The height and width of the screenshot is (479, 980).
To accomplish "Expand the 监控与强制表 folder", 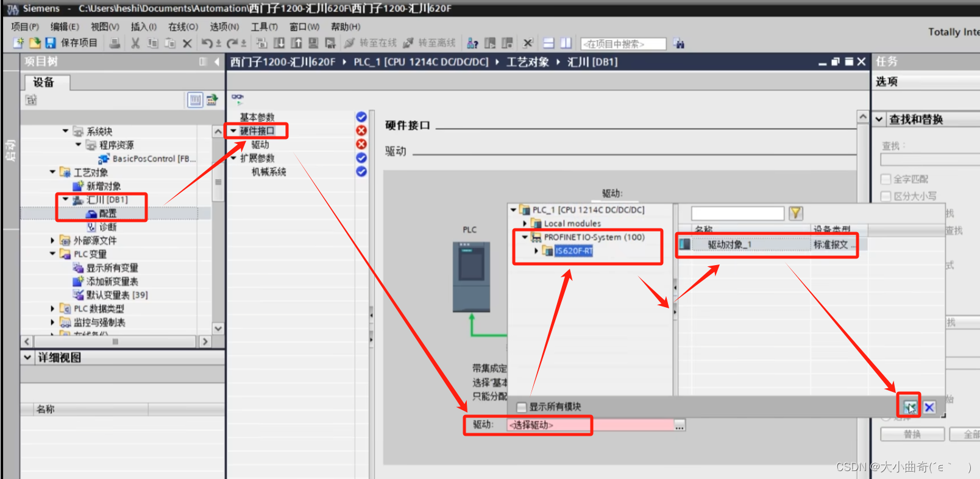I will coord(52,322).
